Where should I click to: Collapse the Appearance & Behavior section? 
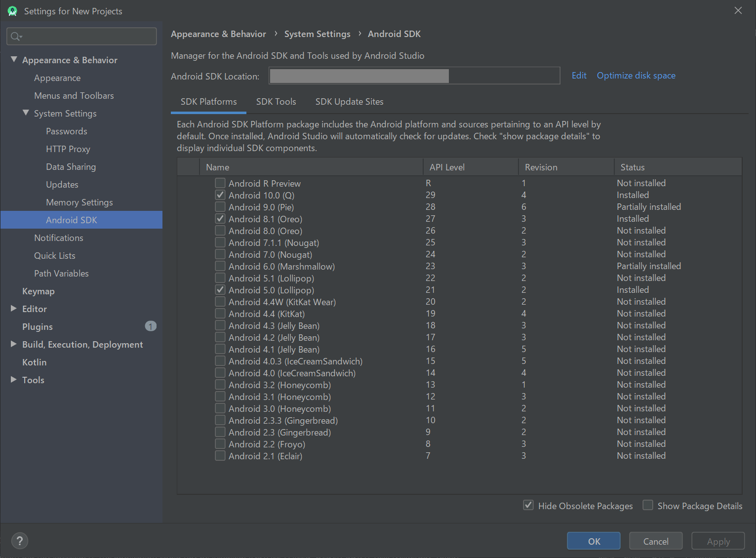click(x=14, y=60)
